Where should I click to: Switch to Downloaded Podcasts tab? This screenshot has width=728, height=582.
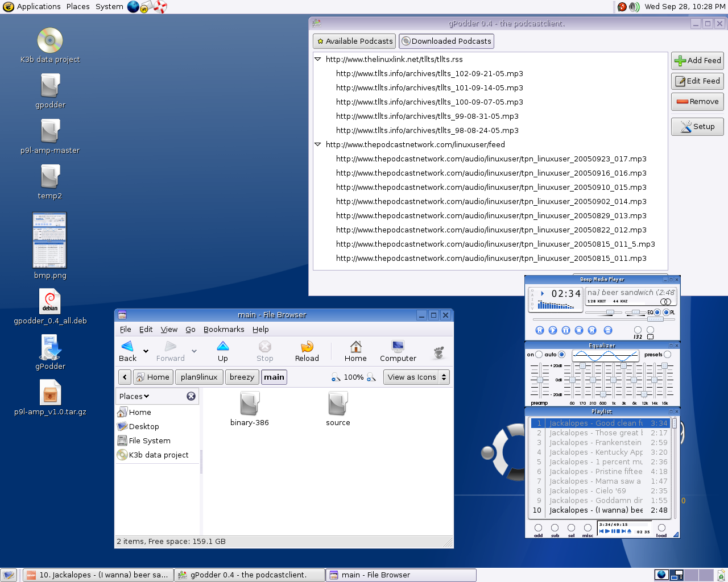click(446, 41)
